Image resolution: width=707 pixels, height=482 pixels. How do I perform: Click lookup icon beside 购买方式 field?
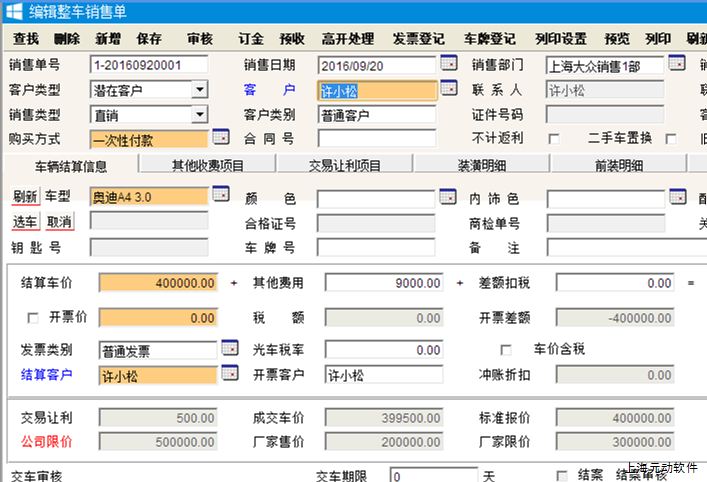click(221, 137)
